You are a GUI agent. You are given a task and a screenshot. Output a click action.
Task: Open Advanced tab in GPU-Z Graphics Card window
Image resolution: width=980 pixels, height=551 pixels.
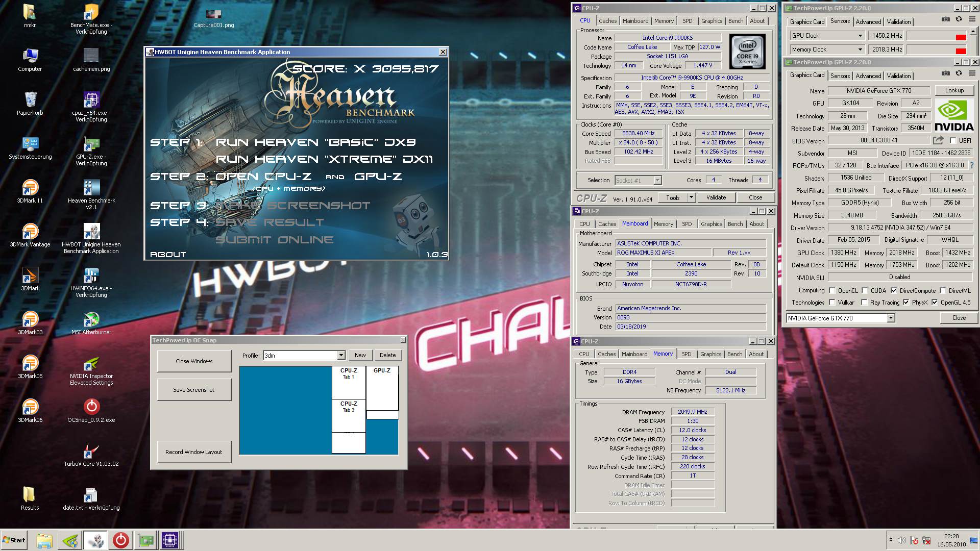coord(868,76)
